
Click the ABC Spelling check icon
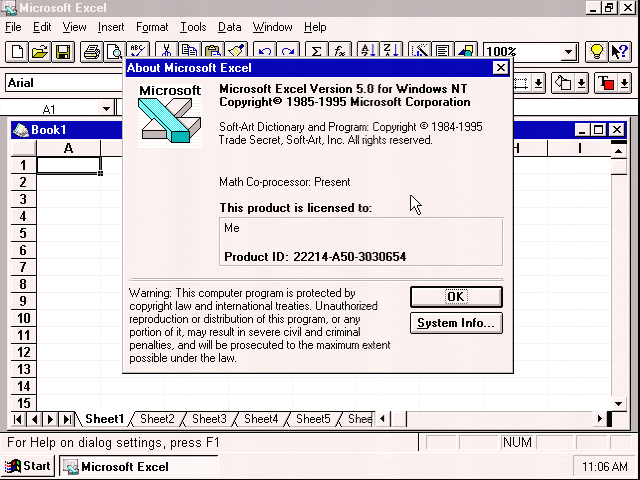point(137,51)
